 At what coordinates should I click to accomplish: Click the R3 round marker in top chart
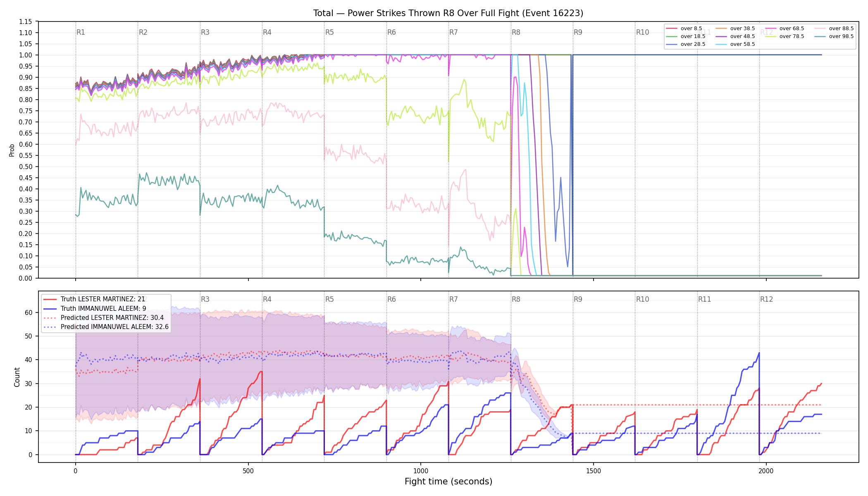(205, 32)
